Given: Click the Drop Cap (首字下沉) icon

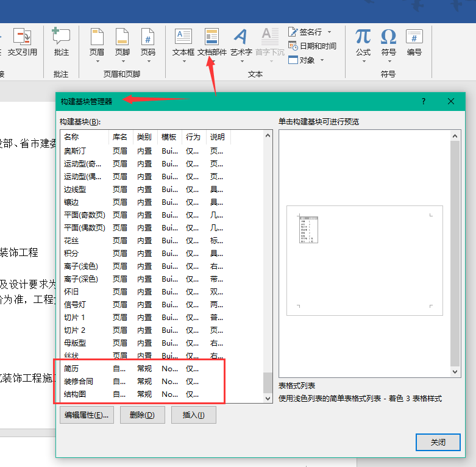Looking at the screenshot, I should point(270,36).
